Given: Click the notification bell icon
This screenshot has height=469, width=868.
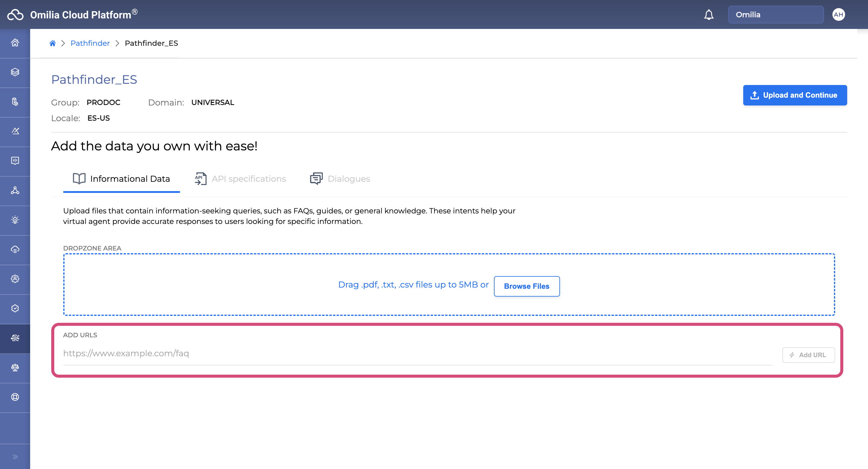Looking at the screenshot, I should coord(709,15).
